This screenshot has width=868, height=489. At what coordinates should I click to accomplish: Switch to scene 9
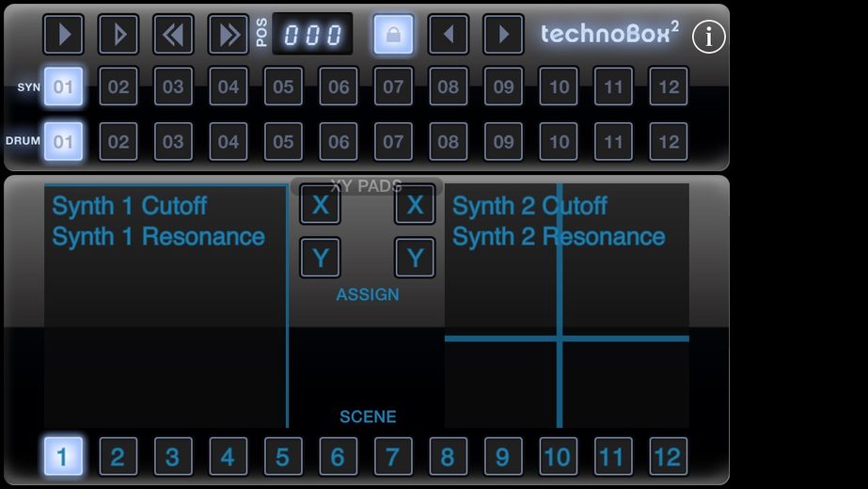click(503, 457)
